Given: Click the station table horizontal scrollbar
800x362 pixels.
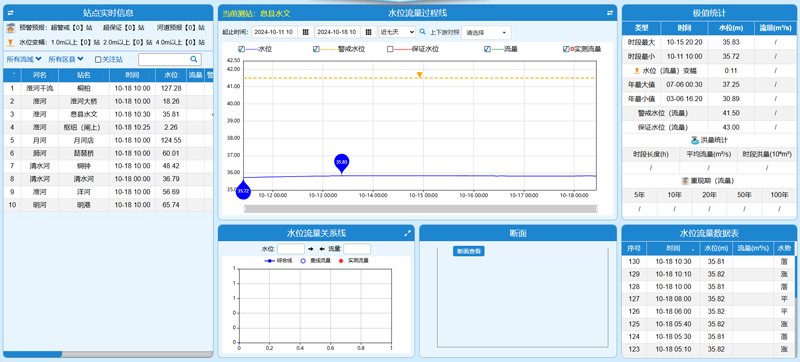Looking at the screenshot, I should coord(33,354).
